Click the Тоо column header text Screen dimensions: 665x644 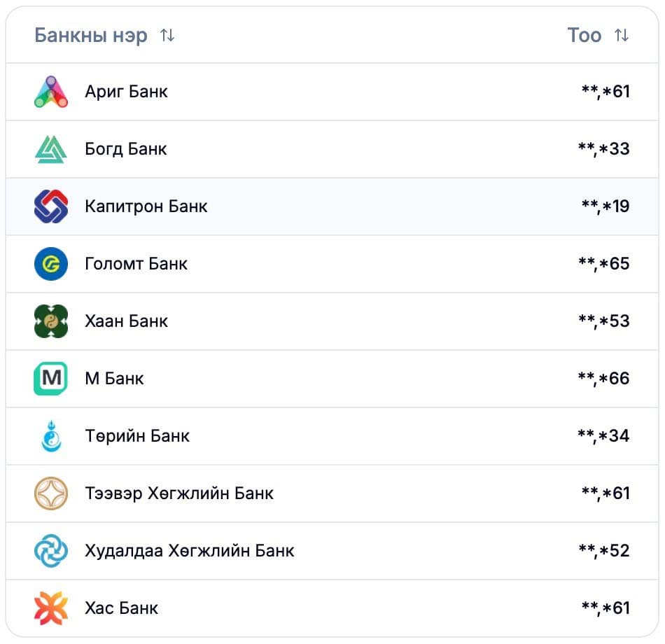(584, 35)
